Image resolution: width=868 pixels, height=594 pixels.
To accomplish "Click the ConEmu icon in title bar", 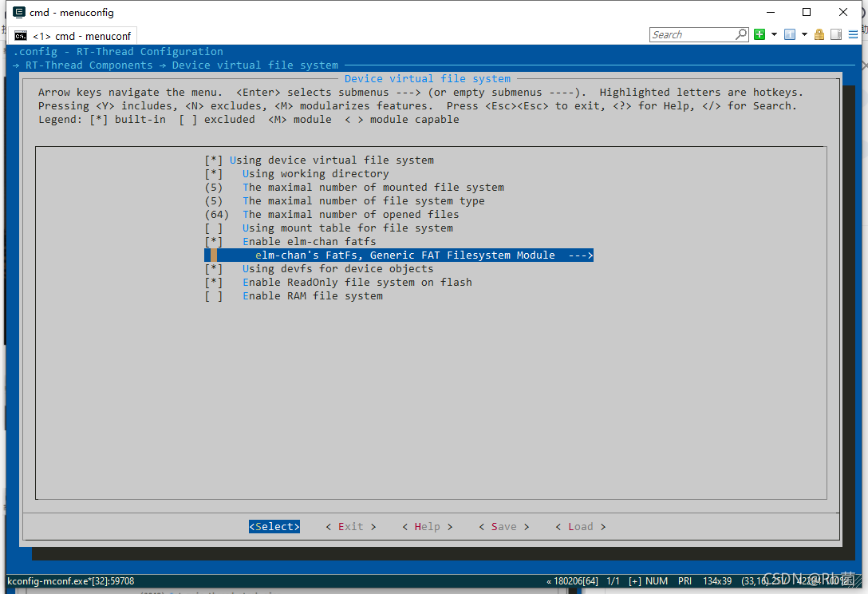I will pyautogui.click(x=19, y=12).
